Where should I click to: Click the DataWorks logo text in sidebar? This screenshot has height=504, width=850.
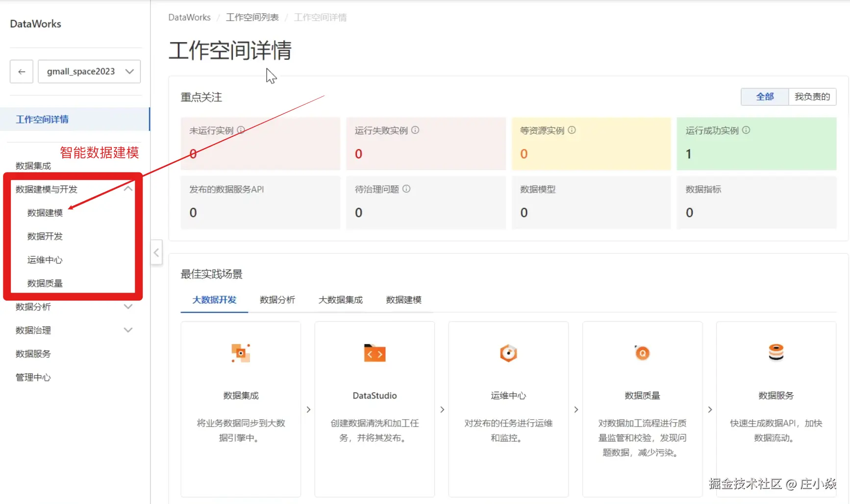35,24
